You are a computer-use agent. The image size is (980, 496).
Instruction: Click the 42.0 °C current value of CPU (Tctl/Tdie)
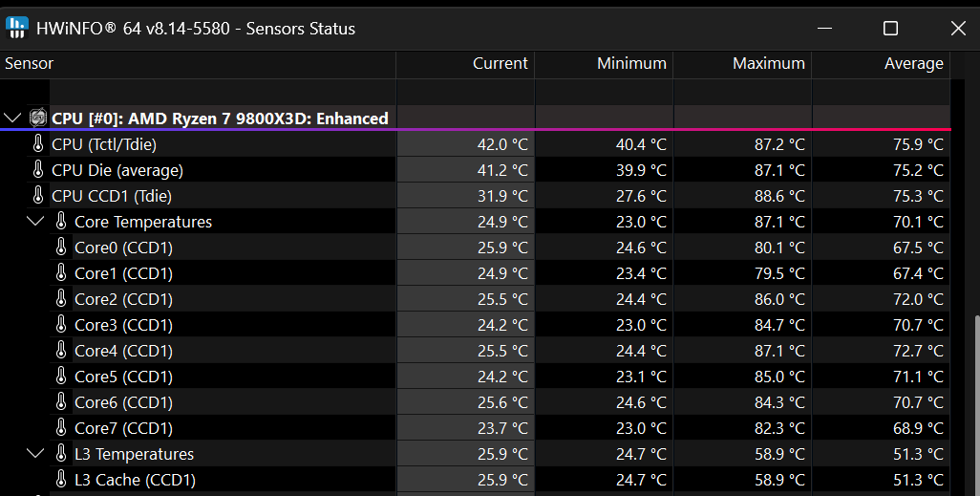[x=503, y=144]
